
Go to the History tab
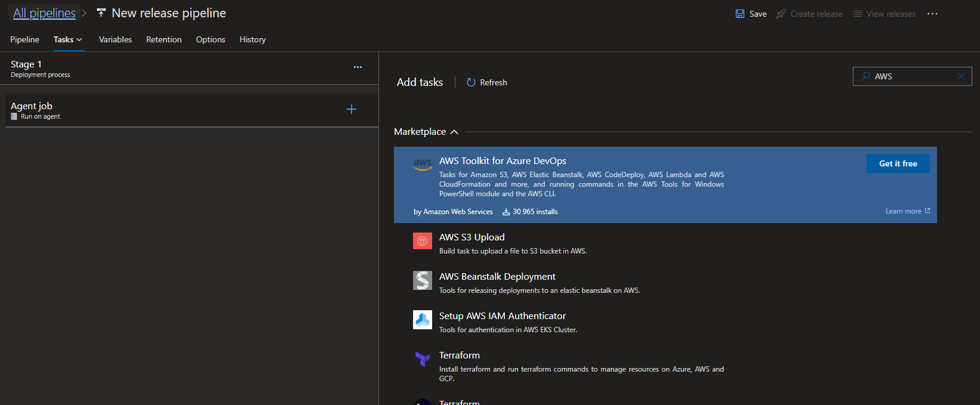click(x=252, y=39)
